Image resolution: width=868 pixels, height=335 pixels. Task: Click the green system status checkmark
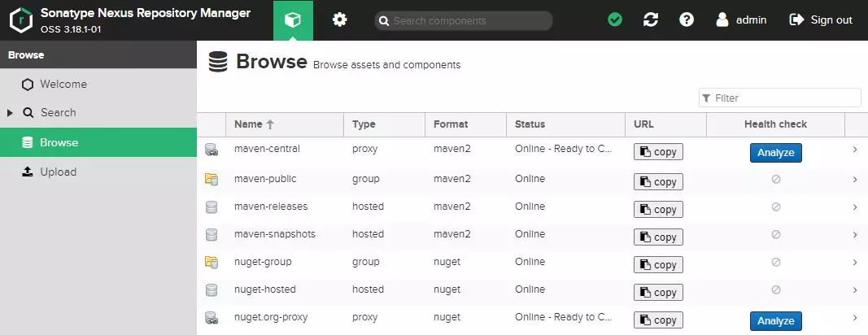615,20
